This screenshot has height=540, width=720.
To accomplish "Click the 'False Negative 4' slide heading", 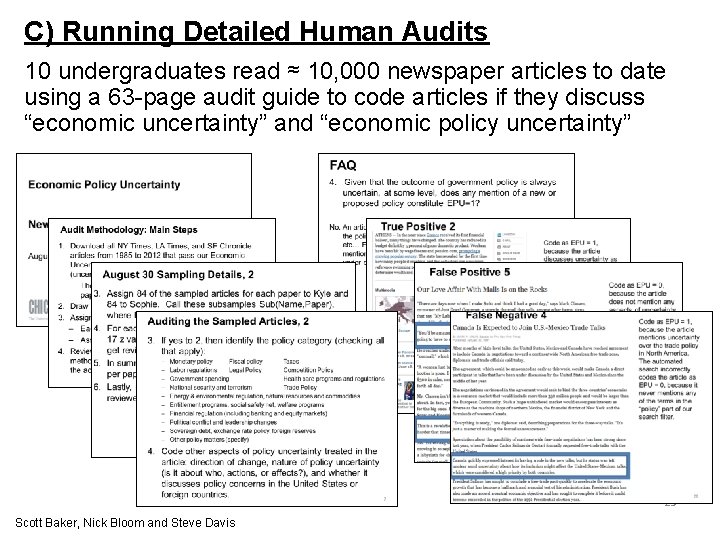I will point(506,316).
